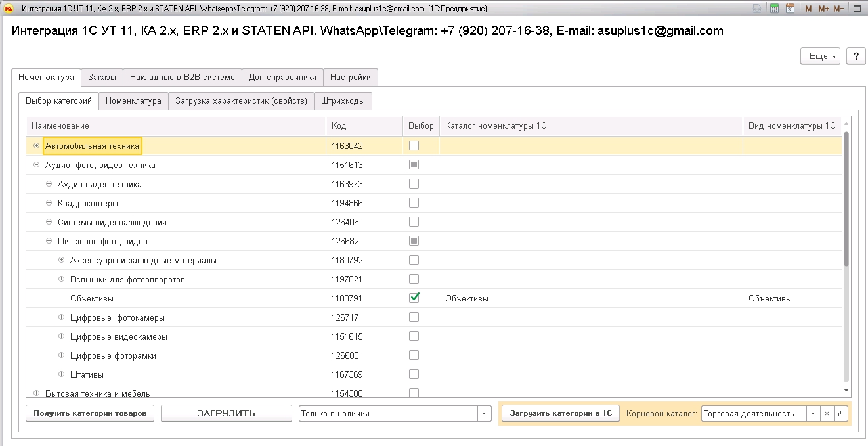Expand the Автомобильная техника tree node
The height and width of the screenshot is (446, 868).
click(36, 146)
